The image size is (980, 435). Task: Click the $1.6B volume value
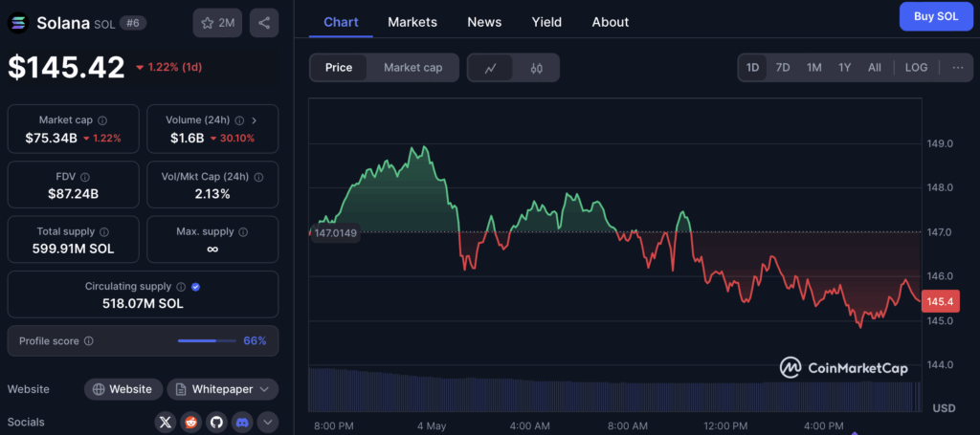click(x=188, y=138)
